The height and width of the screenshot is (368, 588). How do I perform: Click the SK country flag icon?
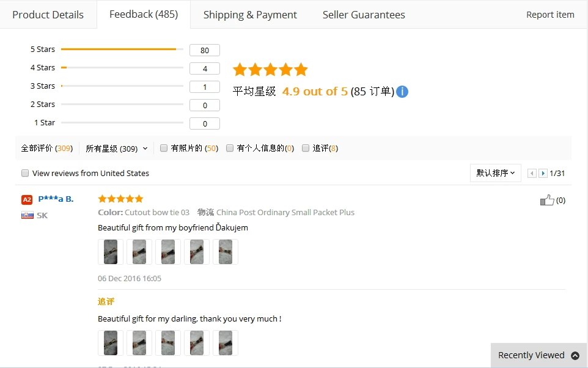point(28,215)
